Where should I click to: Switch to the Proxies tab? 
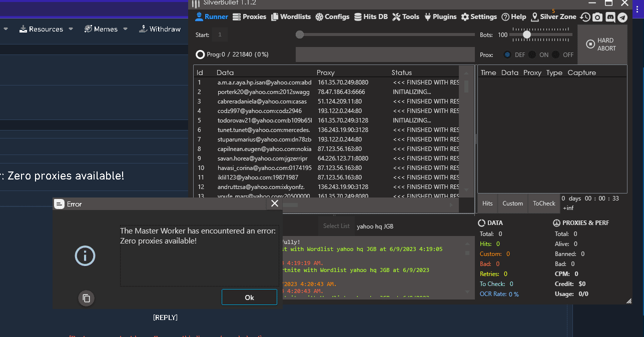pyautogui.click(x=249, y=16)
